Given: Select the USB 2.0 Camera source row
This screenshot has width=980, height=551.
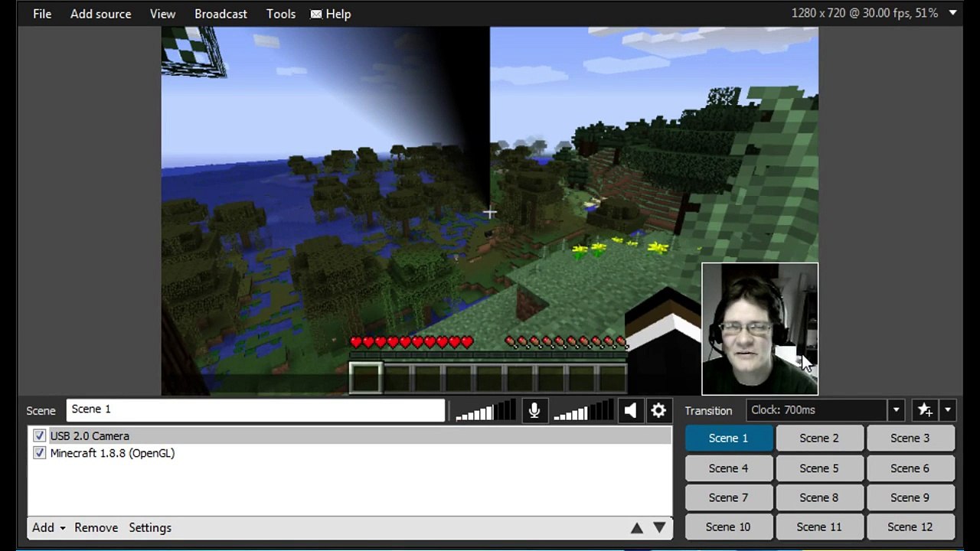Looking at the screenshot, I should pyautogui.click(x=350, y=435).
